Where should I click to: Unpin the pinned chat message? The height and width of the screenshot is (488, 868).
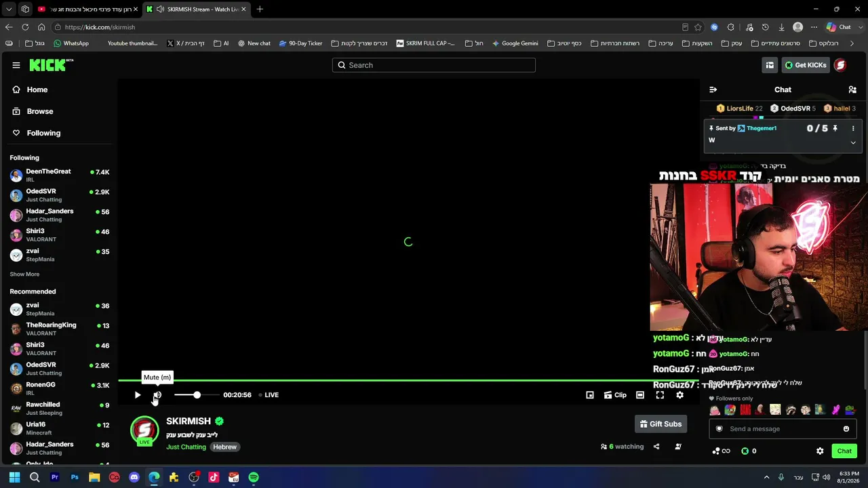835,128
